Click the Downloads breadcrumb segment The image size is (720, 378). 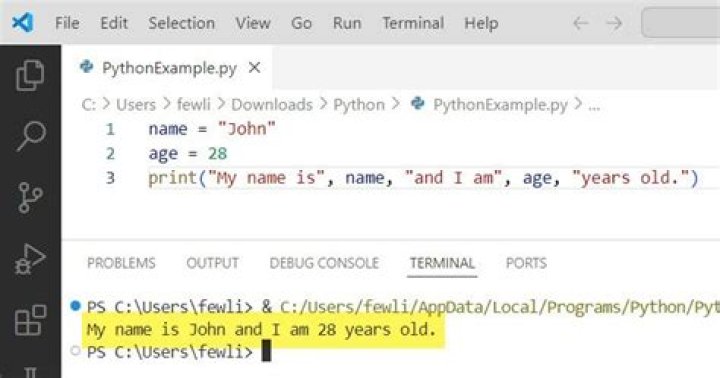point(272,105)
